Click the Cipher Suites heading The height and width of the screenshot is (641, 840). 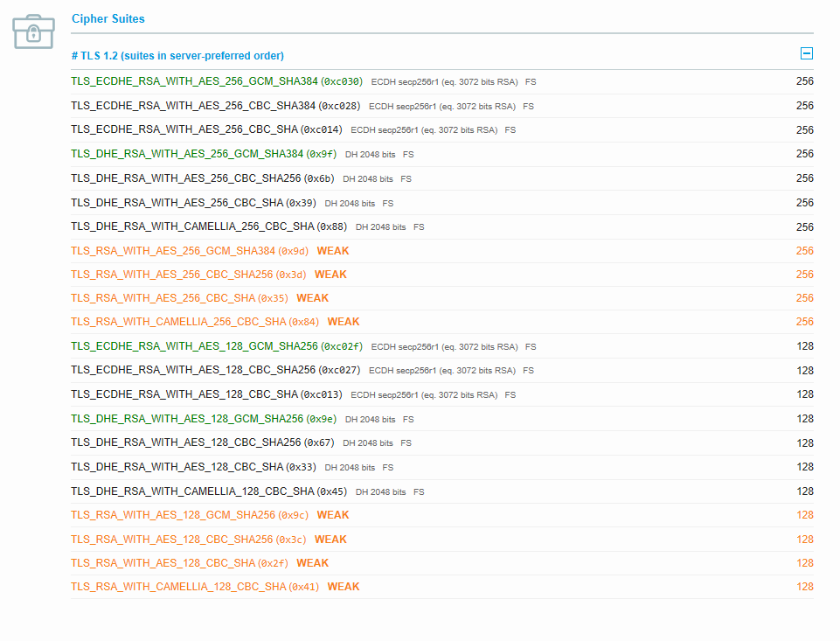pos(108,18)
